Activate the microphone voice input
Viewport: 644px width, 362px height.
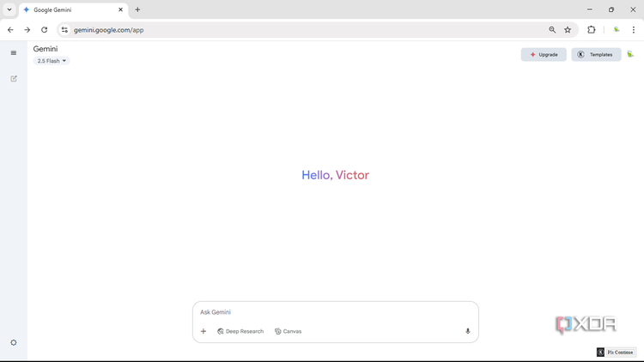[x=467, y=331]
